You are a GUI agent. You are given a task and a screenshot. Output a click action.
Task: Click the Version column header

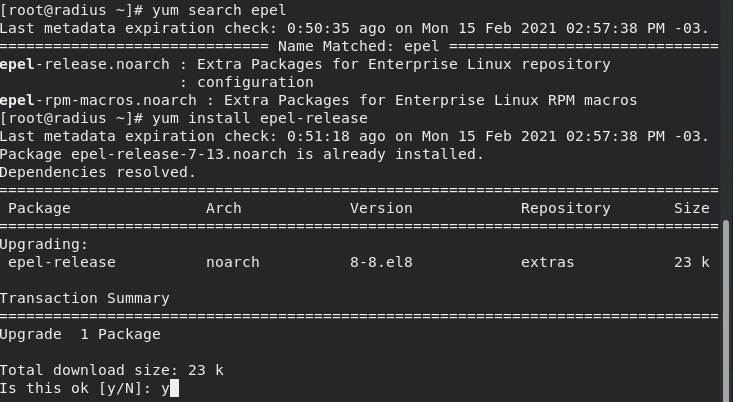(x=381, y=208)
